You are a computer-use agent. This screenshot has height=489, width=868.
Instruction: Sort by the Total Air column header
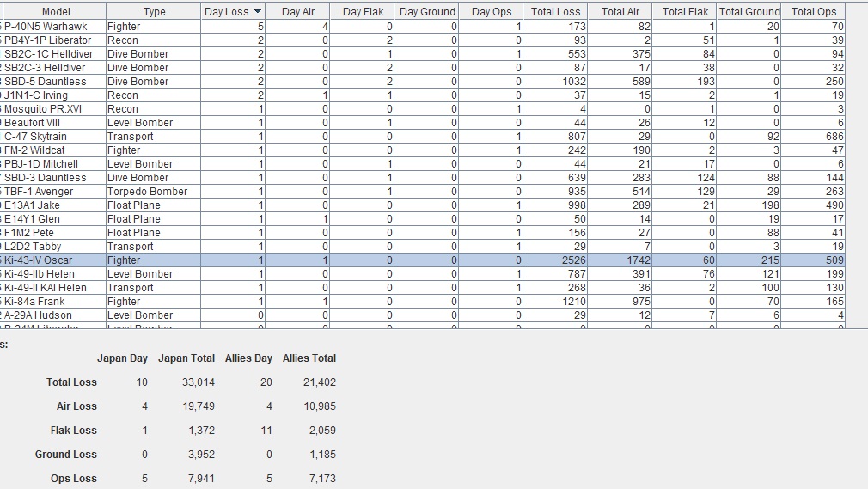[620, 12]
